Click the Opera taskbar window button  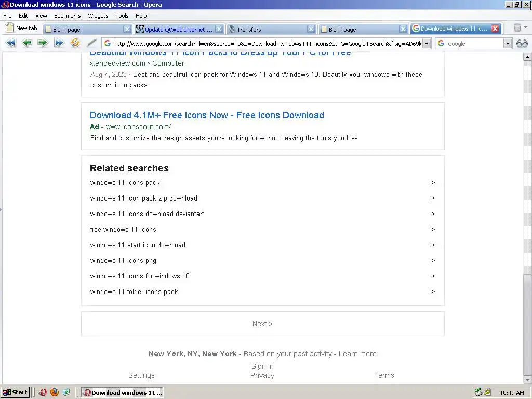coord(122,393)
